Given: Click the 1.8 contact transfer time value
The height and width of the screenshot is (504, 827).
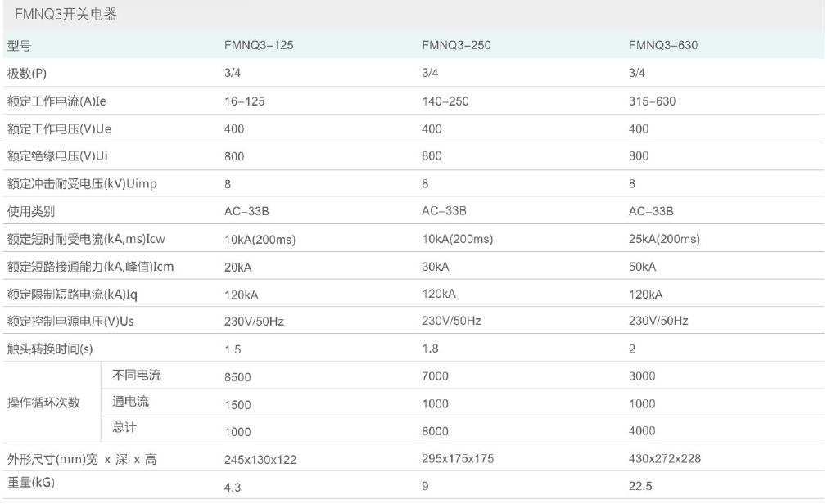Looking at the screenshot, I should coord(430,349).
